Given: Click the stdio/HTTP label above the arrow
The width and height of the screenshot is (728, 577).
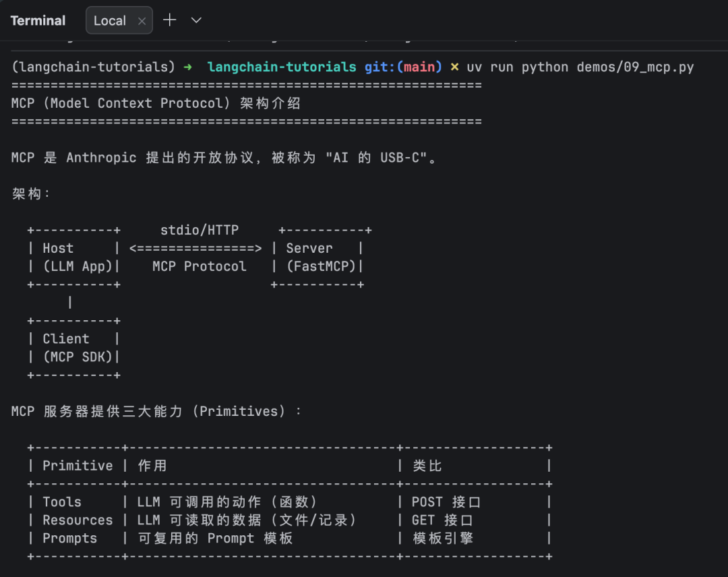Looking at the screenshot, I should tap(200, 230).
